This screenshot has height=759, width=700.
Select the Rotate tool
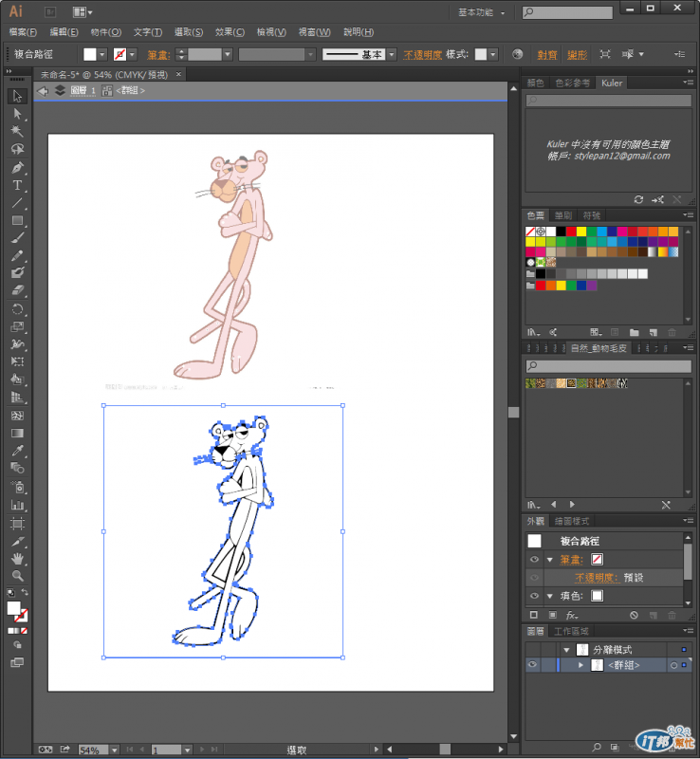(x=17, y=309)
